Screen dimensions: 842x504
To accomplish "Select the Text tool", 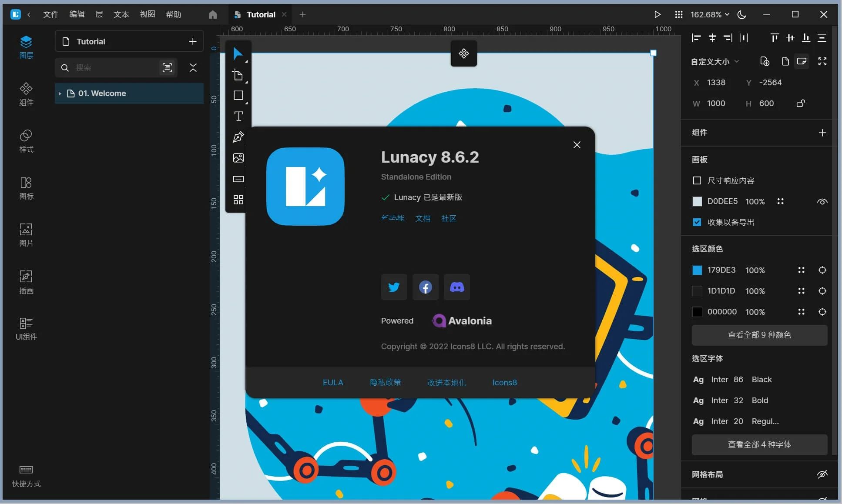I will (238, 116).
